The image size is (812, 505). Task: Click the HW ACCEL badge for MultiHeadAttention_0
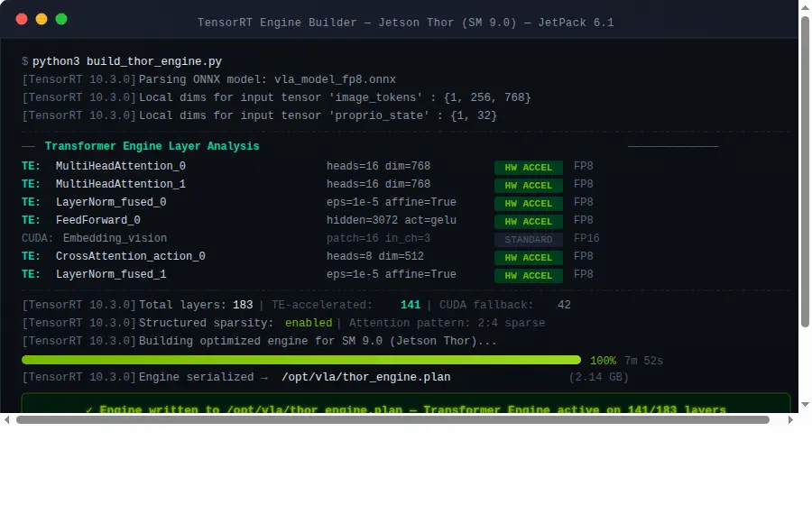coord(528,167)
